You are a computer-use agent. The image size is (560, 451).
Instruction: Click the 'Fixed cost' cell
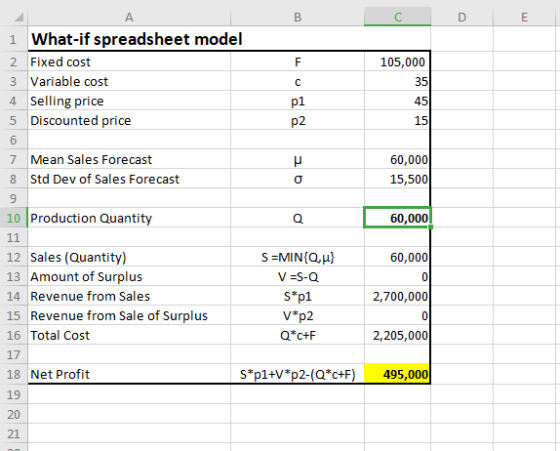tap(129, 62)
